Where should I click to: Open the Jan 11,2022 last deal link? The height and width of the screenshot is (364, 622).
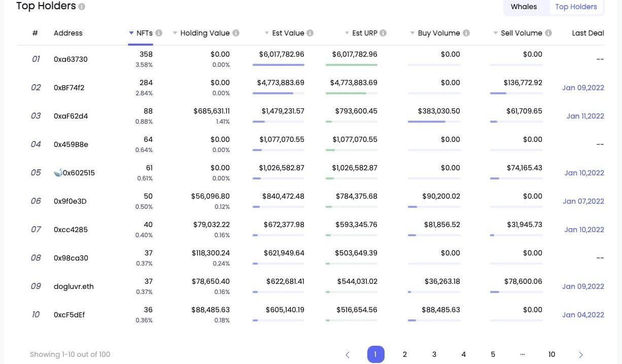(x=585, y=116)
